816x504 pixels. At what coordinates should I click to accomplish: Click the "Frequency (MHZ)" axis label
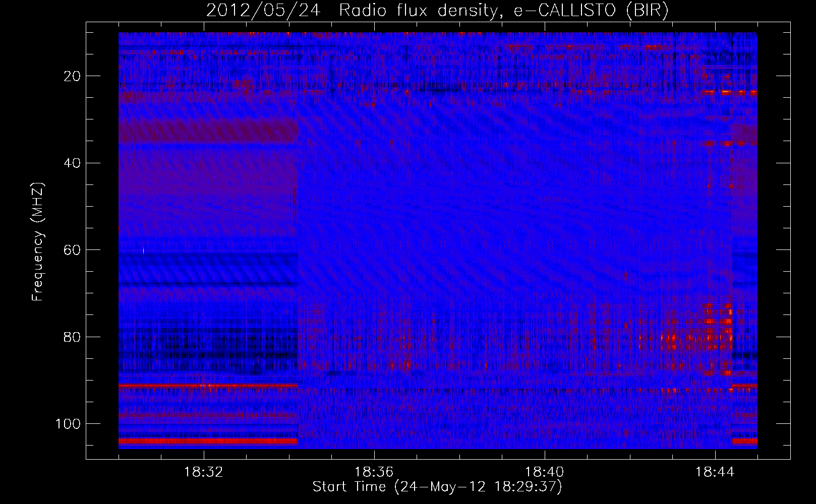(x=38, y=242)
